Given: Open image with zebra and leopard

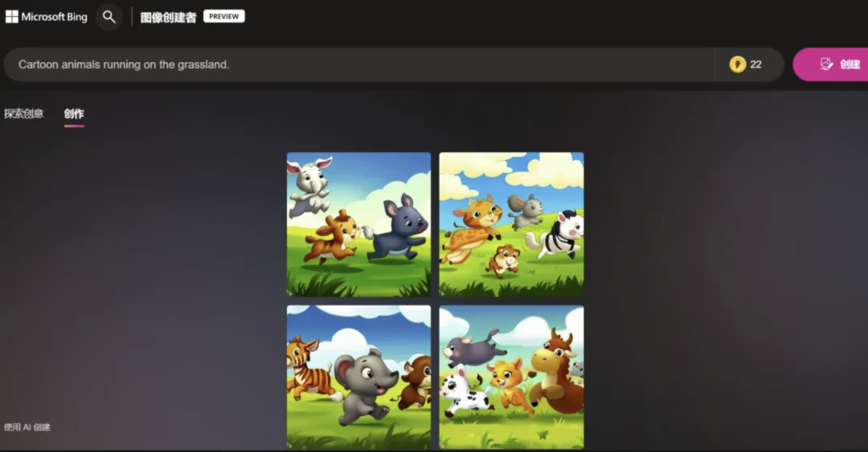Looking at the screenshot, I should click(x=511, y=224).
